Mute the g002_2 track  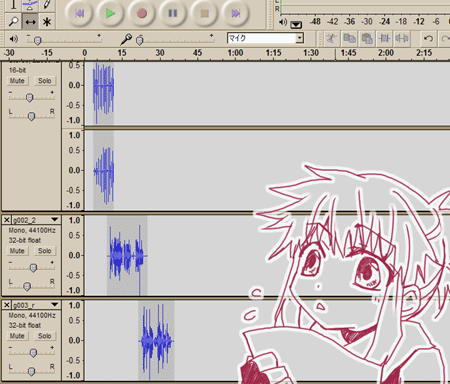click(x=17, y=251)
